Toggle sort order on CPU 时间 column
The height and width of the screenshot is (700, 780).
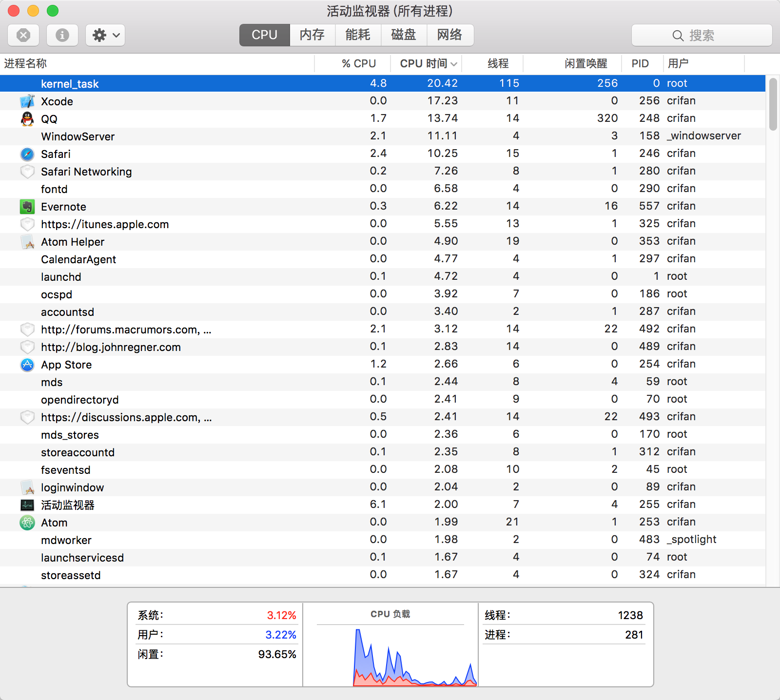point(426,64)
